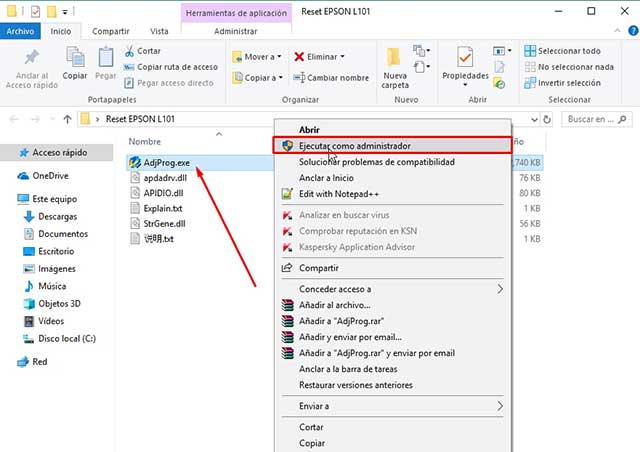Click the search magnifier icon
This screenshot has width=640, height=452.
(x=622, y=119)
